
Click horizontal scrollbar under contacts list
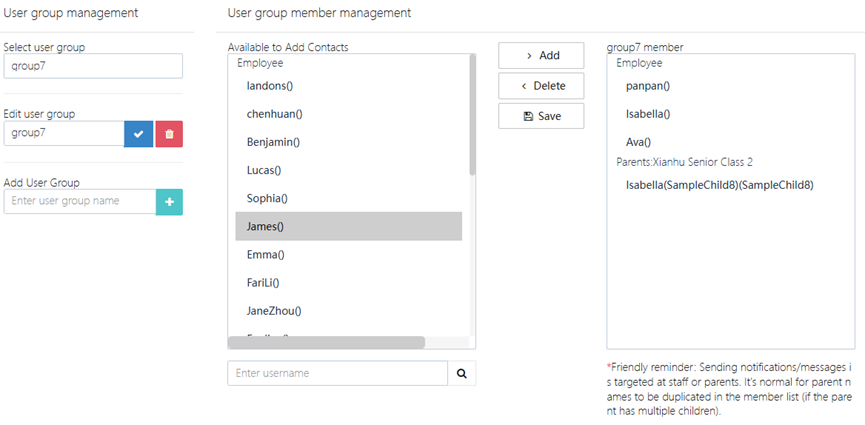(330, 342)
